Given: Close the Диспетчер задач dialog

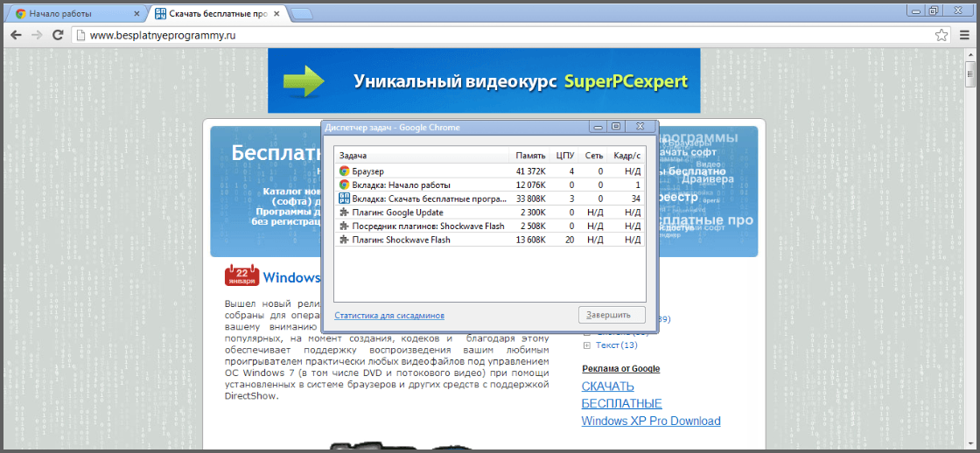Looking at the screenshot, I should coord(640,126).
